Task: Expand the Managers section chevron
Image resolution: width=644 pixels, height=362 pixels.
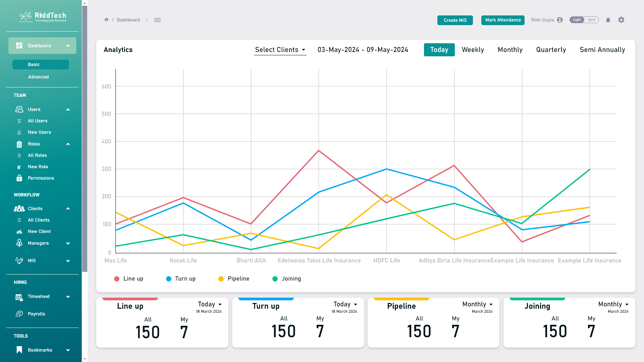Action: click(x=68, y=243)
